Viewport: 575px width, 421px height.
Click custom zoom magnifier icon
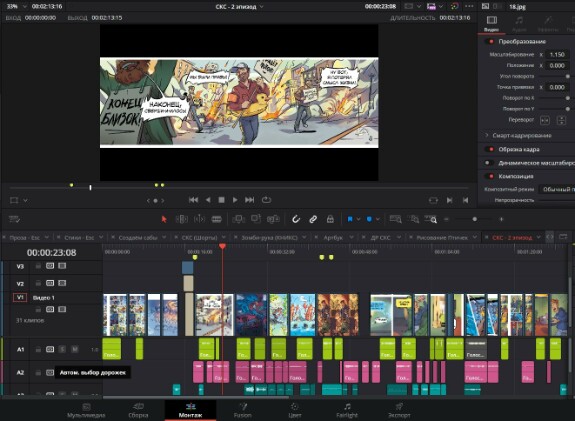point(431,219)
